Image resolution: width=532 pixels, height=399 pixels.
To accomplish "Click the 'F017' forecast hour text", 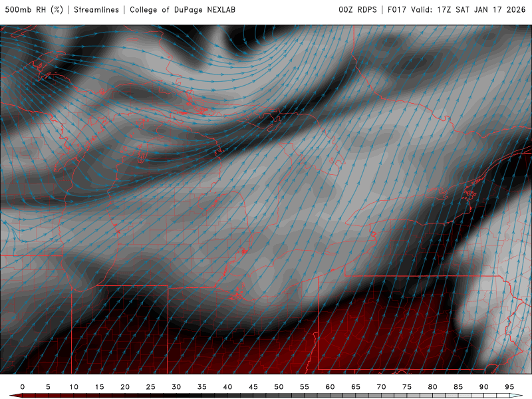I will tap(397, 9).
